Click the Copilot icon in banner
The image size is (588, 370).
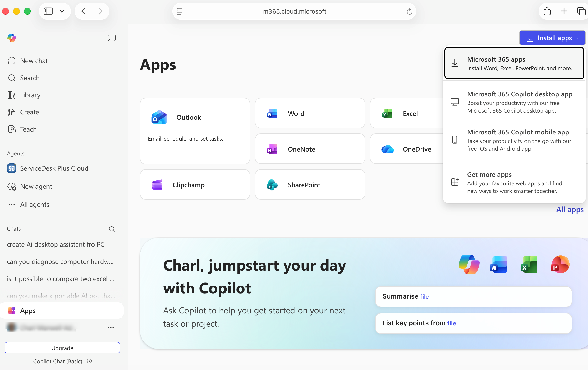coord(469,264)
